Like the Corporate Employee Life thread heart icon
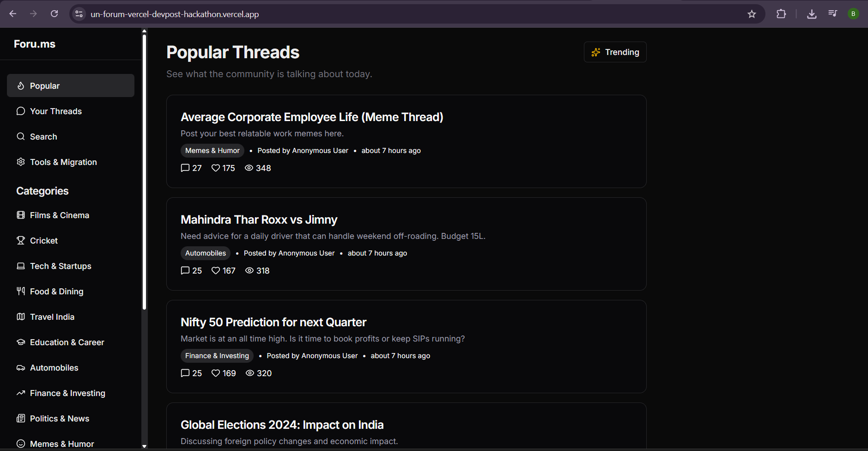868x451 pixels. click(216, 168)
